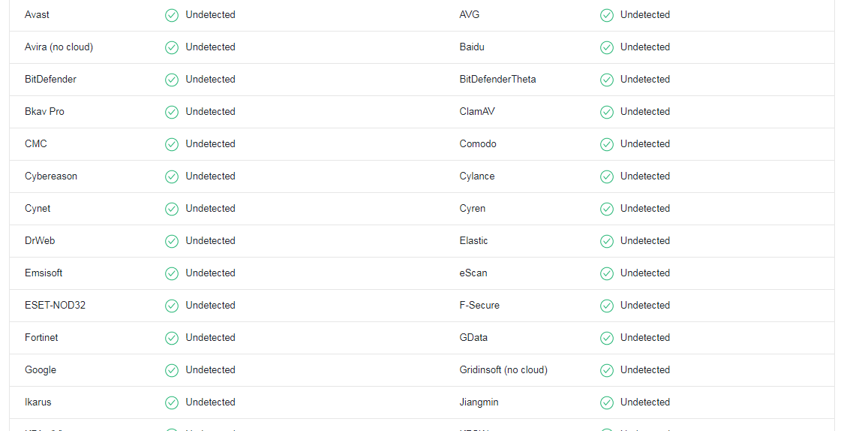The image size is (868, 431).
Task: Click the F-Secure engine name
Action: pyautogui.click(x=479, y=306)
